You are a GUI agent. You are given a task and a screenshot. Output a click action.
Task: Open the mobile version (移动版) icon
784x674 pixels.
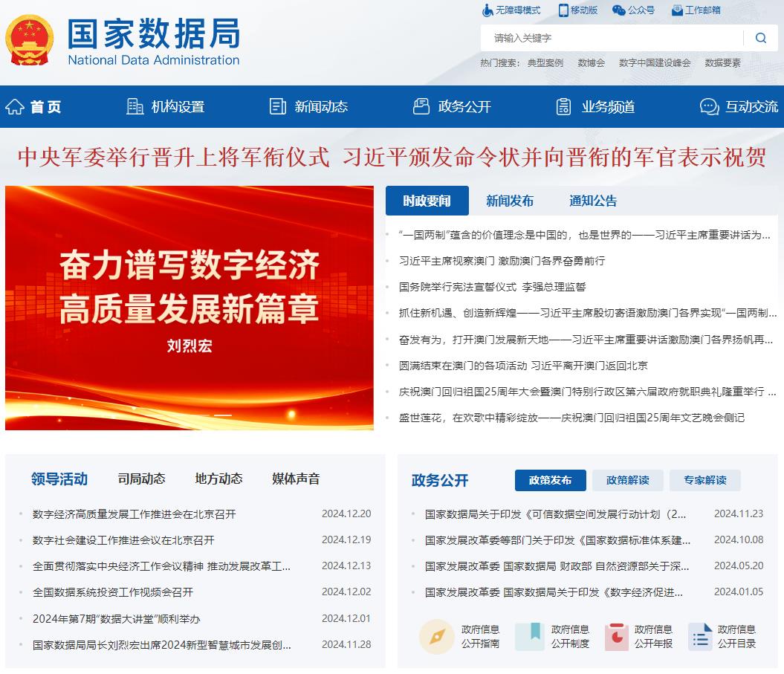pos(564,10)
